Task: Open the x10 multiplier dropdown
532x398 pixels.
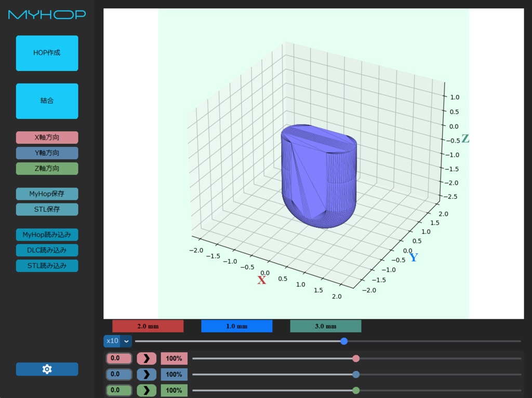Action: point(118,341)
